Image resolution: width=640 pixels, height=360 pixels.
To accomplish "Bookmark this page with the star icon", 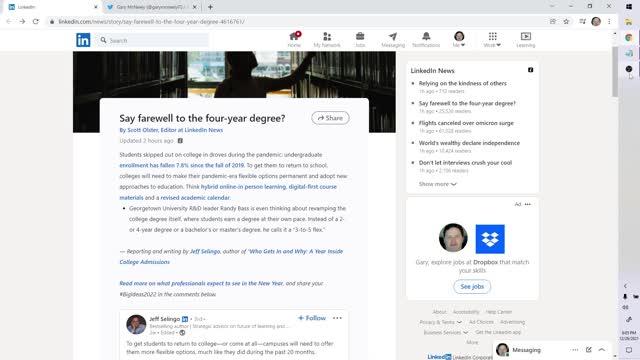I will (x=566, y=22).
